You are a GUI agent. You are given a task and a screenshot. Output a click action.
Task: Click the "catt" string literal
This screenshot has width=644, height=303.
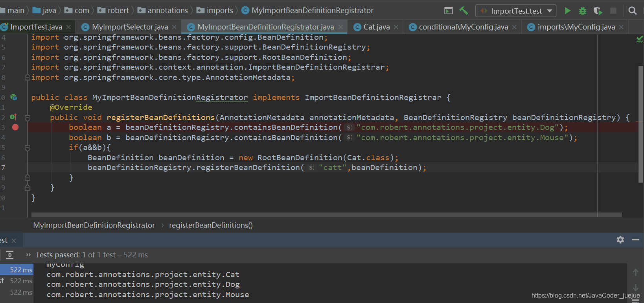pos(333,167)
